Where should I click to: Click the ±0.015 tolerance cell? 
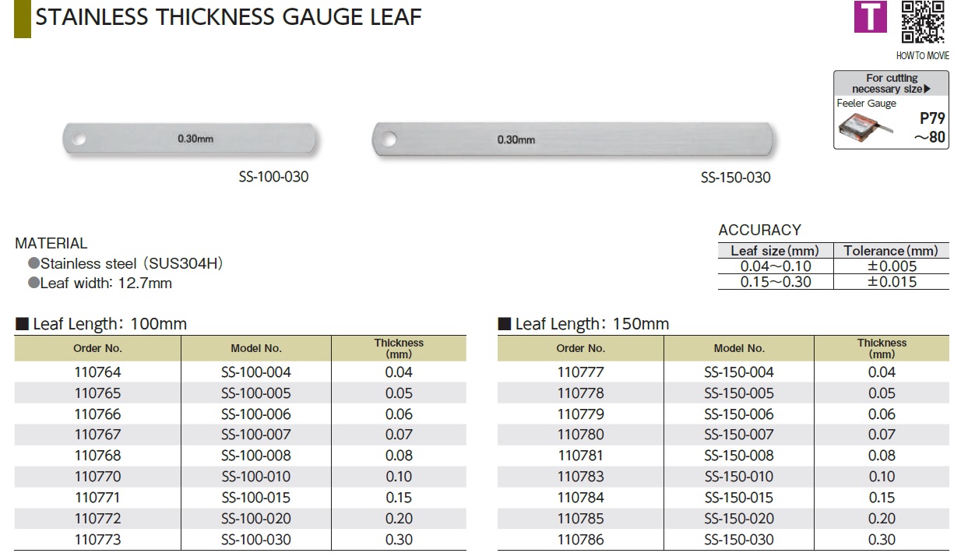click(x=892, y=282)
